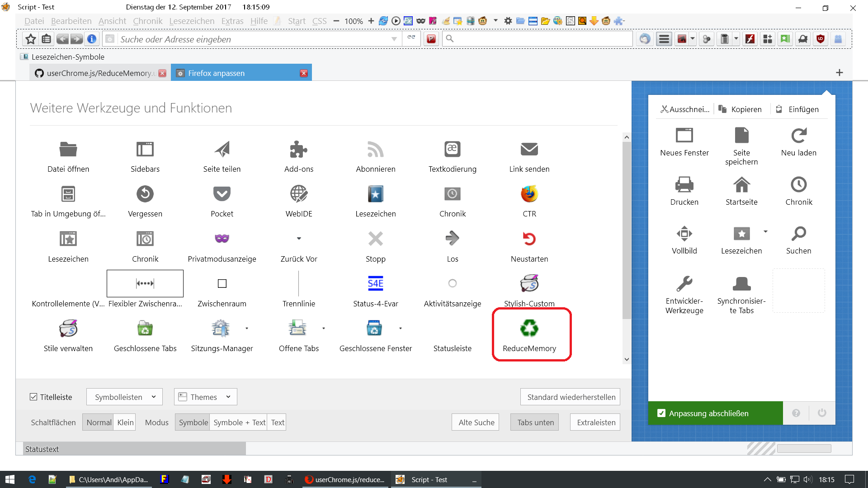Open the Lesezeichen menu
Screen dimensions: 868x488
coord(192,21)
